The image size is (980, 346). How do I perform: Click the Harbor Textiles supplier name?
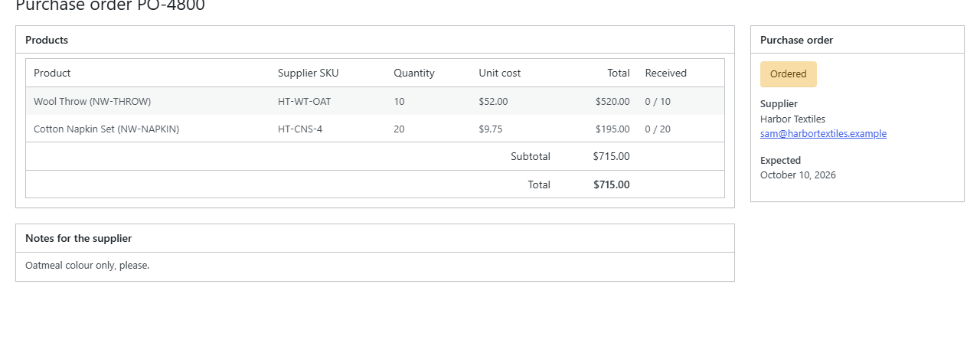coord(792,119)
